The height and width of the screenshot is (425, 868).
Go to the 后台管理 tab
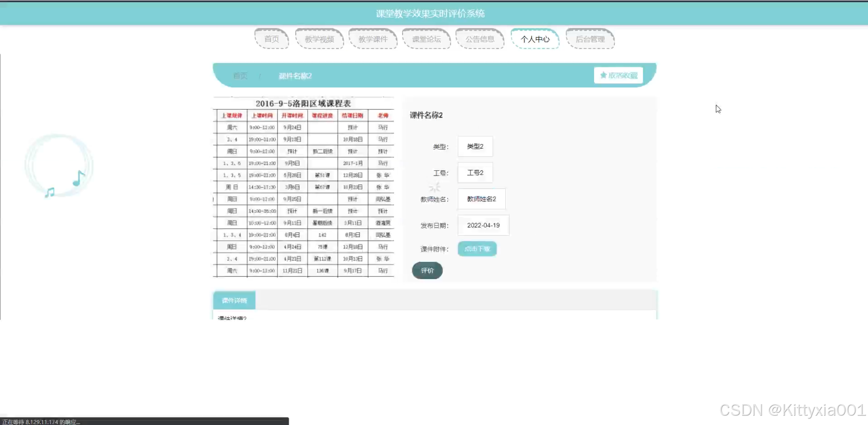tap(590, 39)
